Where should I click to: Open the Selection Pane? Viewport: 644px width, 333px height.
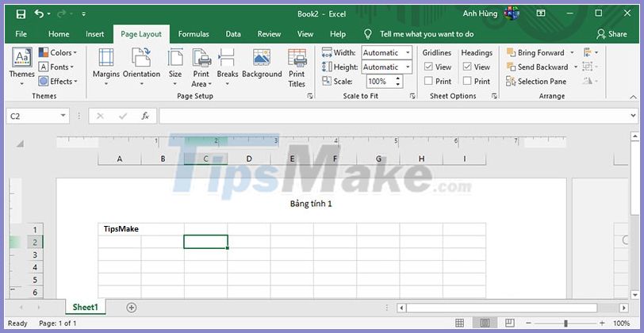(536, 82)
